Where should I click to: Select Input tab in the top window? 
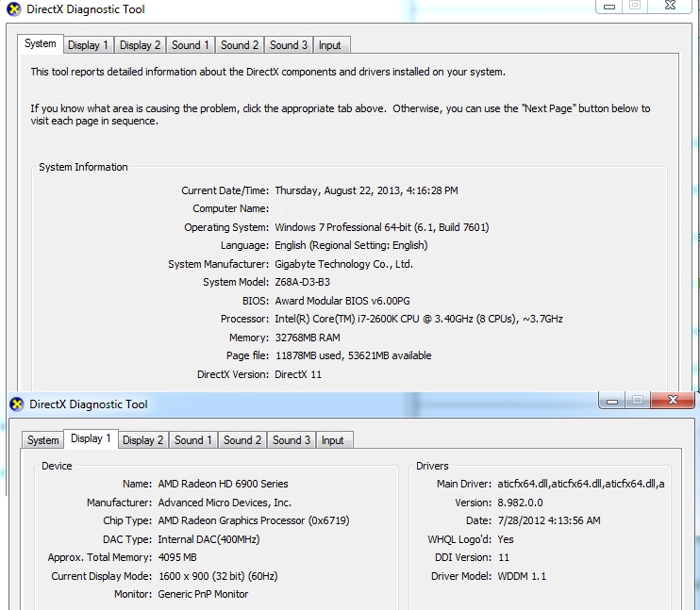pyautogui.click(x=330, y=45)
